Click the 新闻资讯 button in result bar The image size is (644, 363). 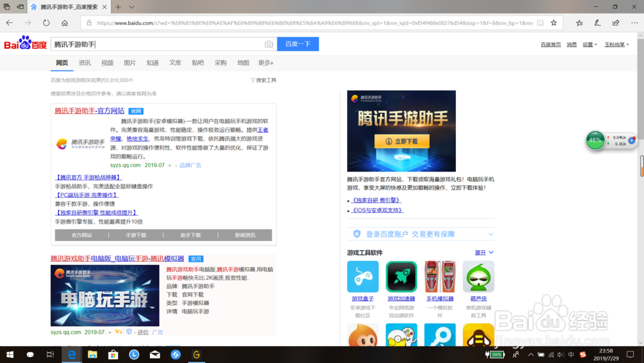[245, 235]
